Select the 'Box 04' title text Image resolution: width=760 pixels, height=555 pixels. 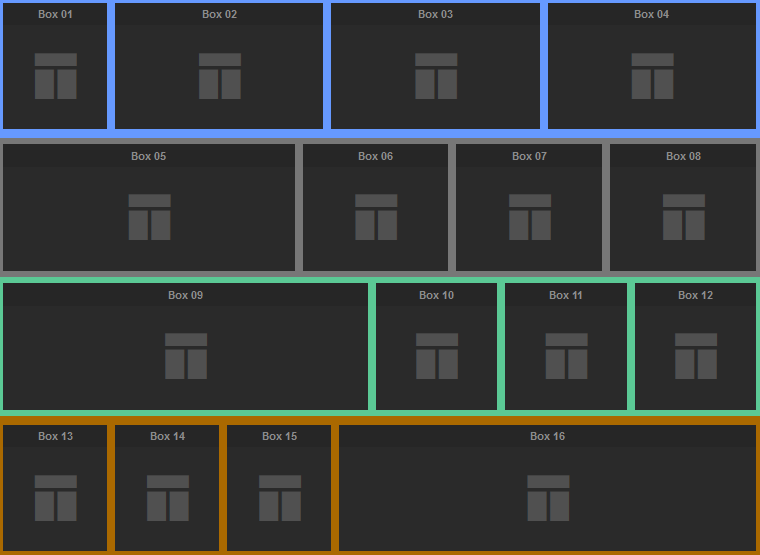pos(651,15)
